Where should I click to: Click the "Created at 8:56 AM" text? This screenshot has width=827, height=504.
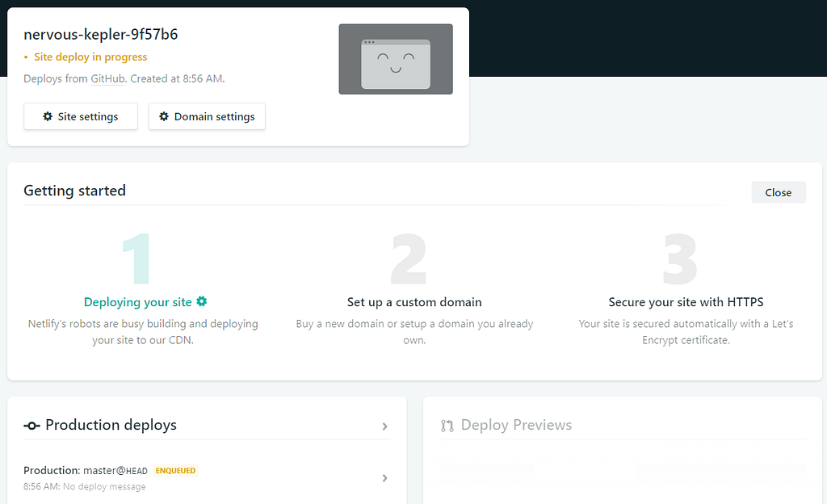177,78
